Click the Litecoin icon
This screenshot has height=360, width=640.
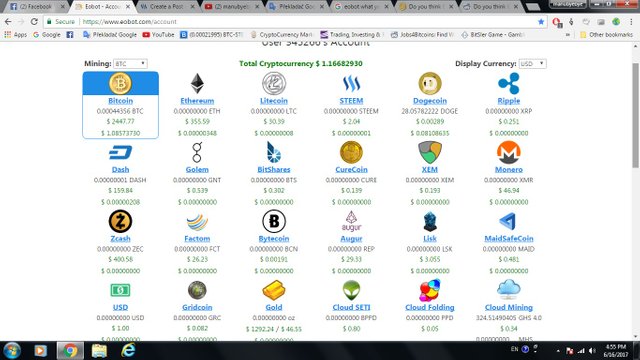(274, 83)
